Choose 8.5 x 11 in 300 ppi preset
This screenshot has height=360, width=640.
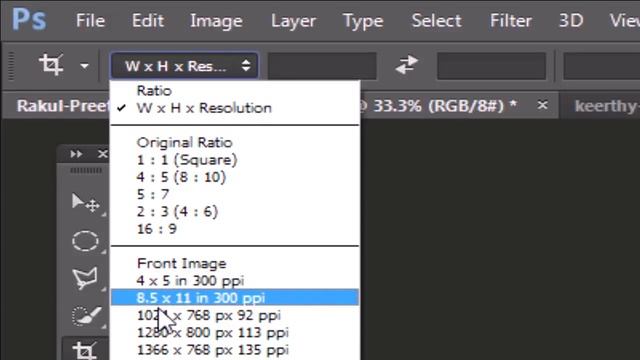tap(235, 298)
